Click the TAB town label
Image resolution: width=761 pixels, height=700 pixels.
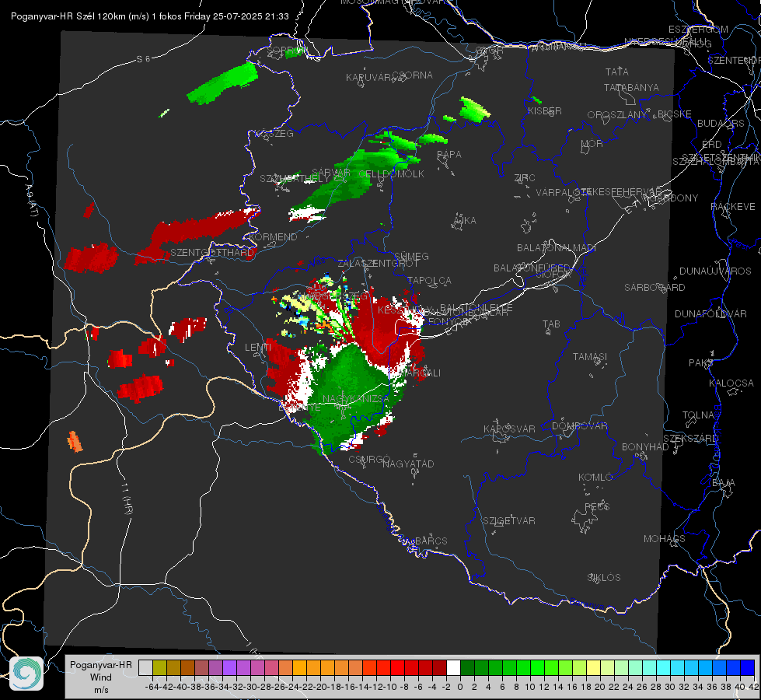point(551,324)
